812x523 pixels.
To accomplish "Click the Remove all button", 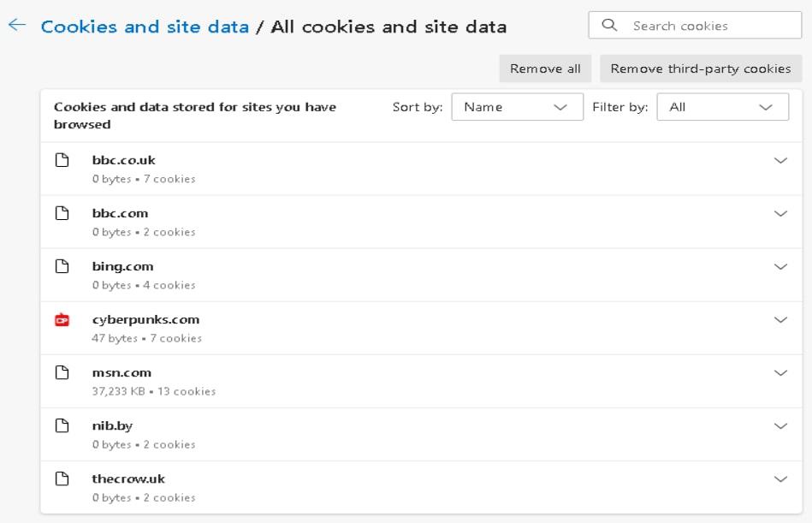I will coord(545,68).
